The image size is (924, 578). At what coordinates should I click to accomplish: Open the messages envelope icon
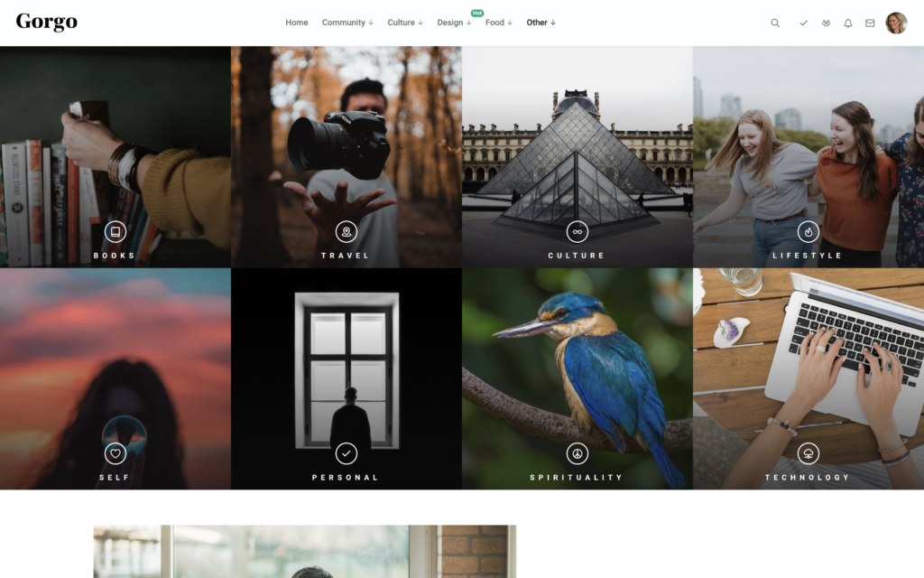point(870,23)
